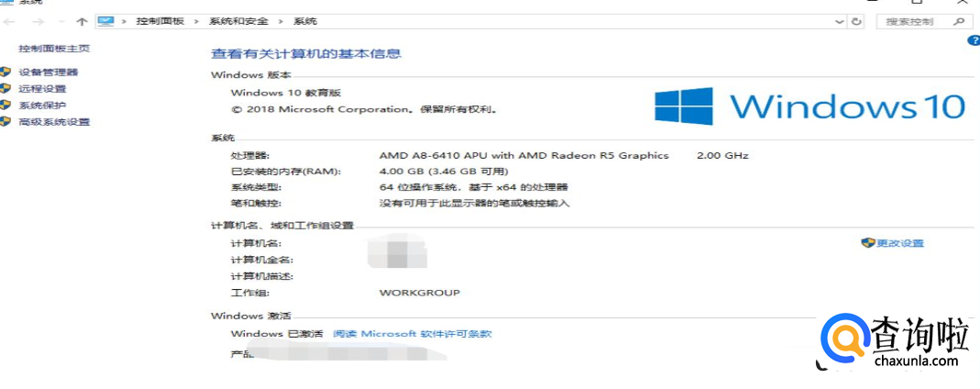Viewport: 980px width, 389px height.
Task: Click shield icon beside 设备管理器
Action: (6, 72)
